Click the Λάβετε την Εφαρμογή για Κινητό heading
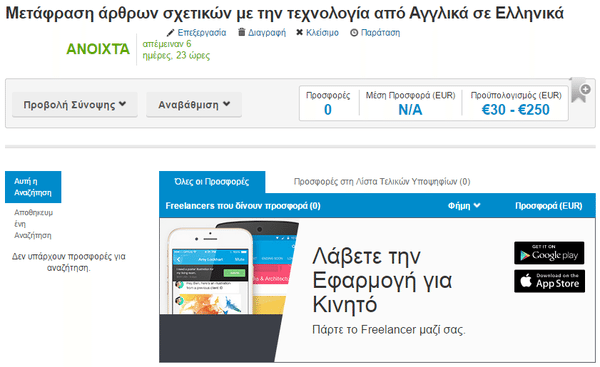Screen dimensions: 600x367 pos(382,280)
